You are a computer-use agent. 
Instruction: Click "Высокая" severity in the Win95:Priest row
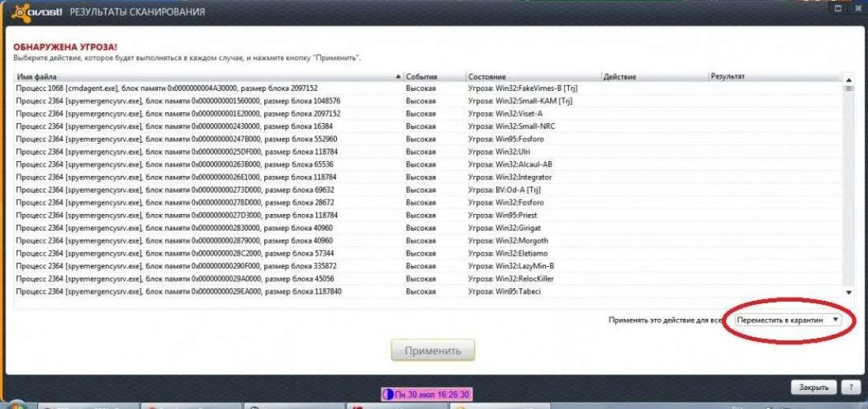pos(421,215)
